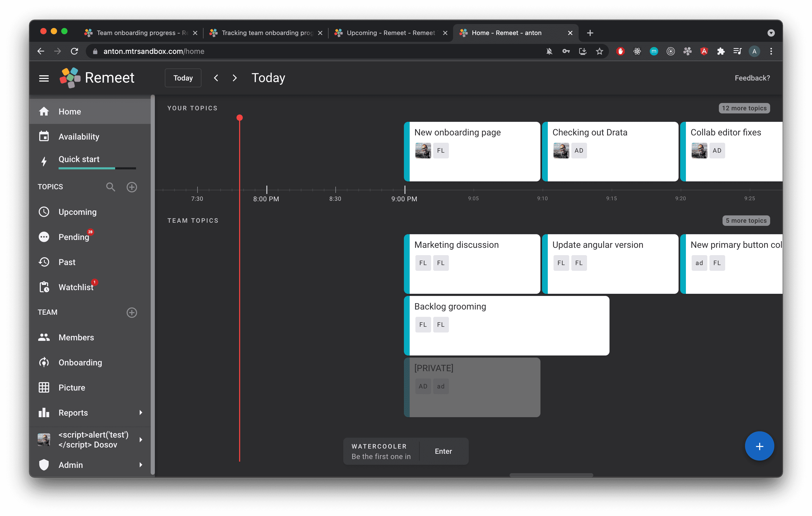Switch to Upcoming - Remeet browser tab
The width and height of the screenshot is (812, 516).
click(x=391, y=33)
